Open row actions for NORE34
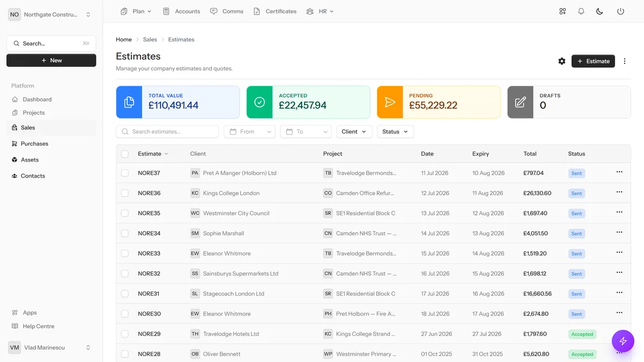This screenshot has width=644, height=362. [x=619, y=232]
